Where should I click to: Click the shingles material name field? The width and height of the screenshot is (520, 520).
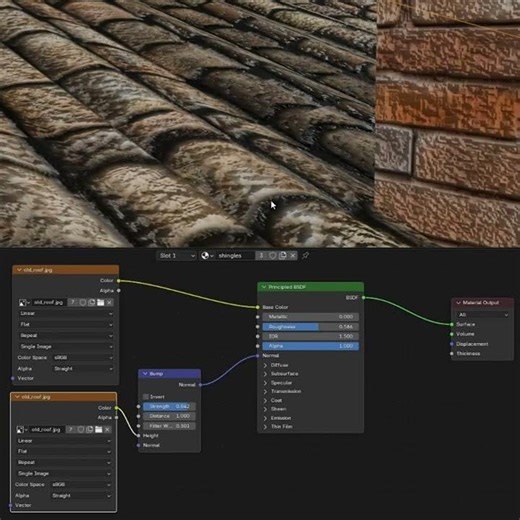(235, 256)
